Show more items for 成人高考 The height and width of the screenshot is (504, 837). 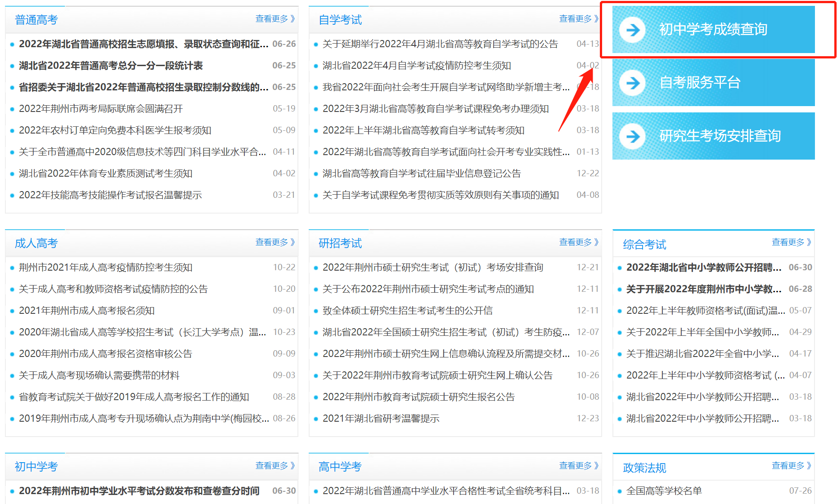pos(275,242)
